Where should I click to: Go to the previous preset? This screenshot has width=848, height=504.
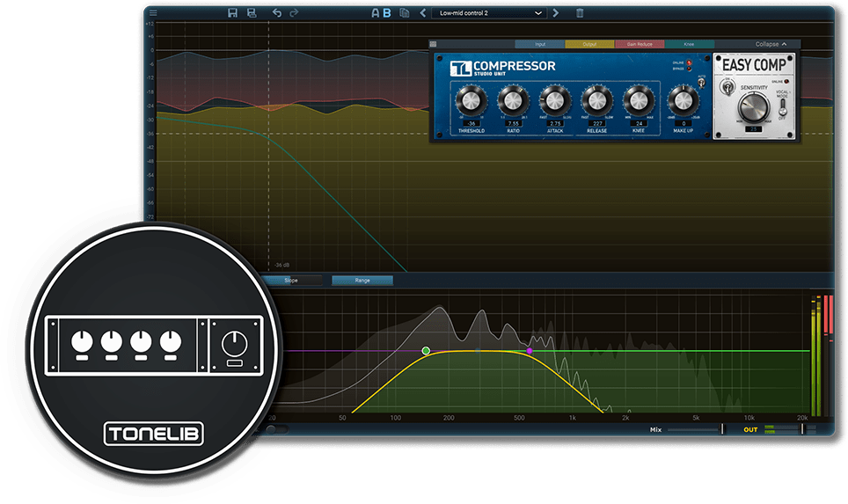[x=423, y=13]
